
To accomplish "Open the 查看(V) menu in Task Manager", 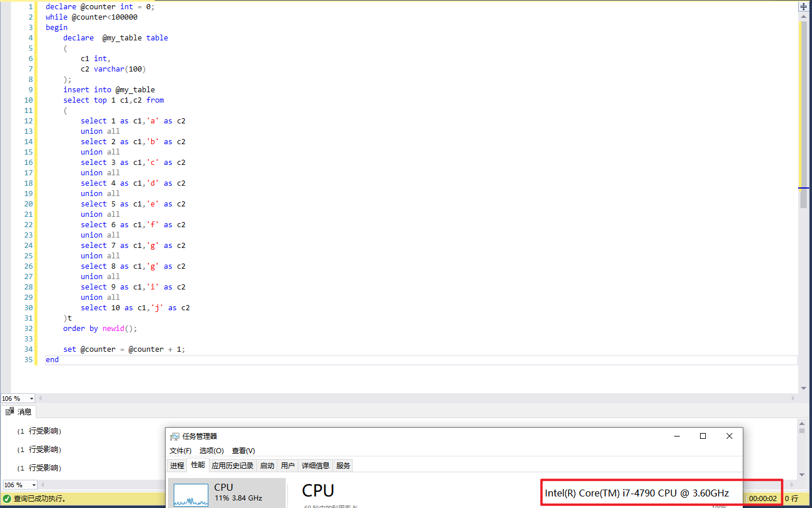I will click(243, 451).
